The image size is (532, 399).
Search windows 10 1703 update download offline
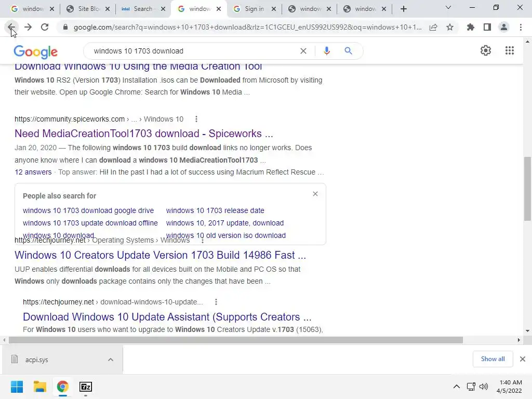click(x=90, y=223)
